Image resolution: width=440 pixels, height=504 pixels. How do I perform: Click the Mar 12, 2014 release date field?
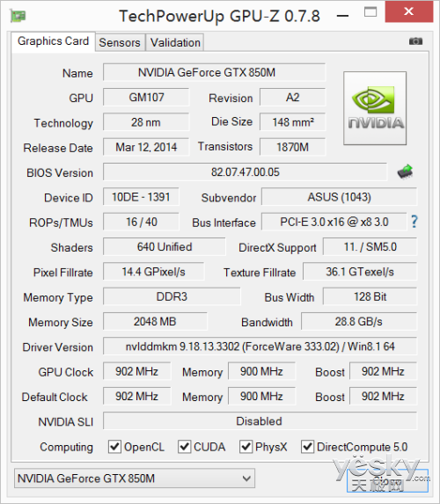[146, 147]
